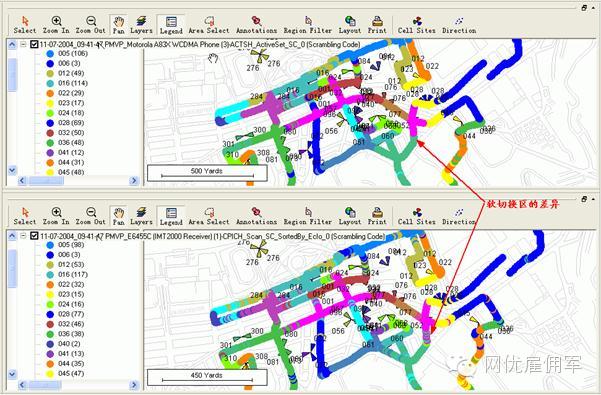Click the bottom legend scroll-right arrow

coord(134,384)
